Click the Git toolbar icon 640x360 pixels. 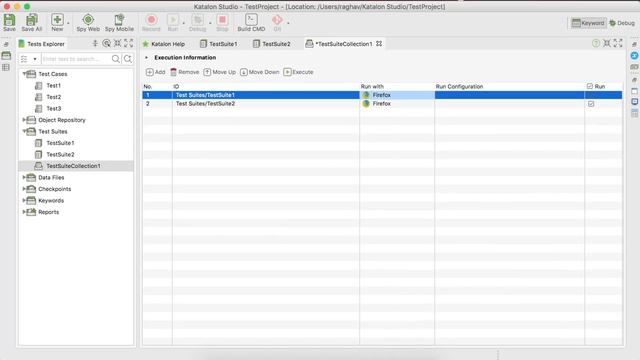pyautogui.click(x=277, y=22)
